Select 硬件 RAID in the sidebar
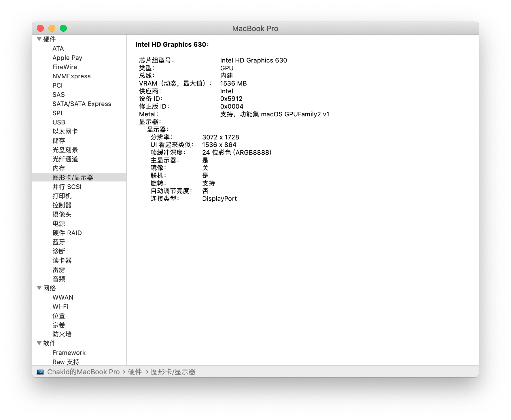 pyautogui.click(x=67, y=233)
